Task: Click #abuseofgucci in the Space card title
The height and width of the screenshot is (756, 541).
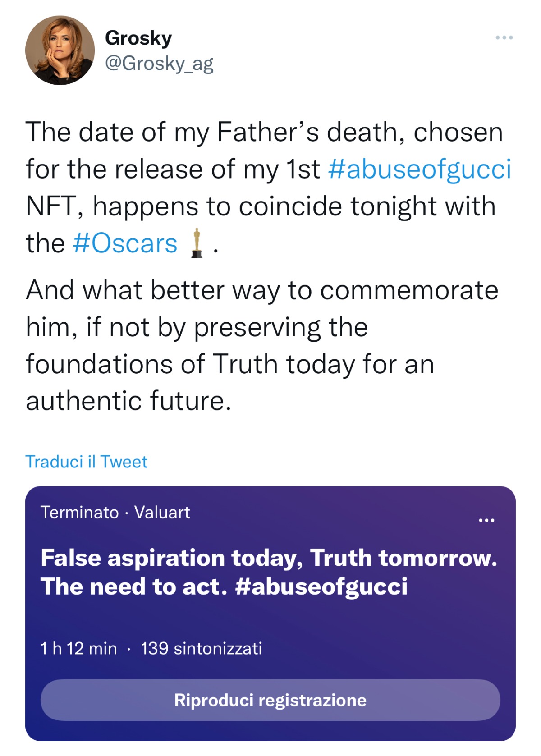Action: click(321, 586)
